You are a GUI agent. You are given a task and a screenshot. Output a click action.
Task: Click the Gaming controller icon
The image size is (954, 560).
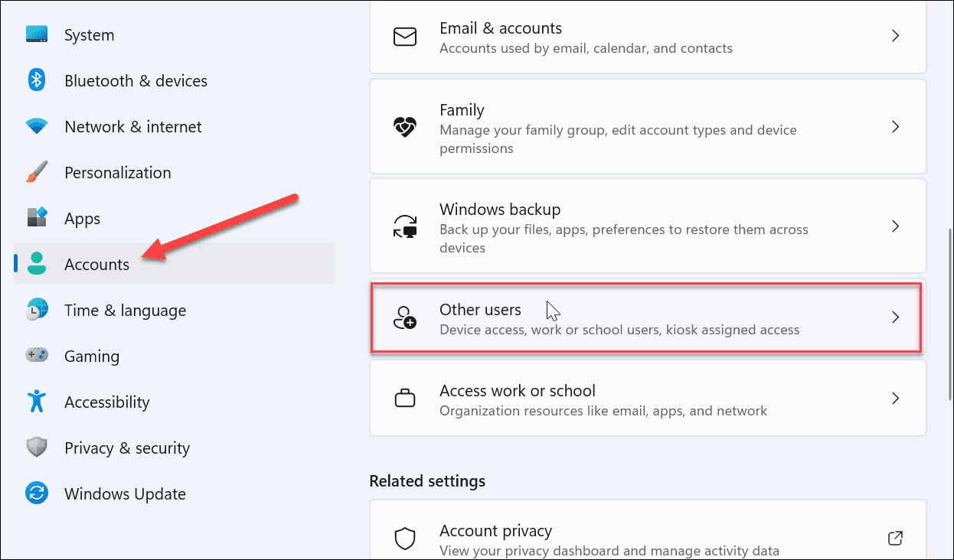pos(36,356)
